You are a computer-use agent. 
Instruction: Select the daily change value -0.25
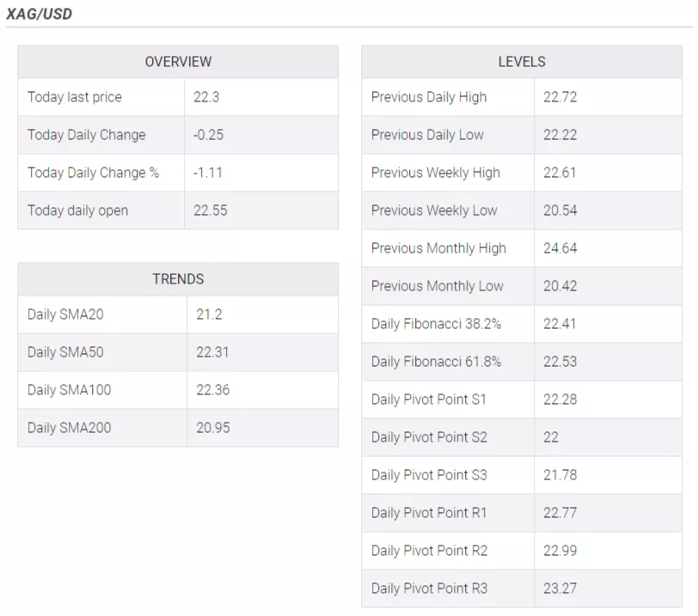208,135
